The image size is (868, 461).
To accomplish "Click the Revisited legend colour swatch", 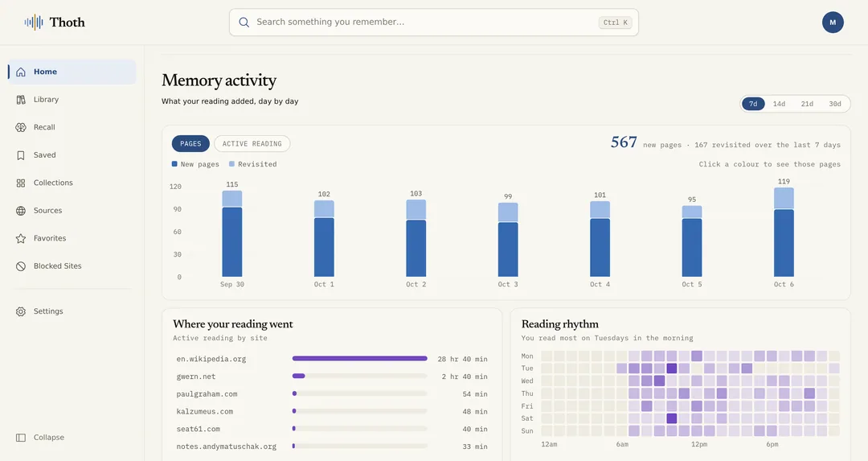I will pos(232,164).
